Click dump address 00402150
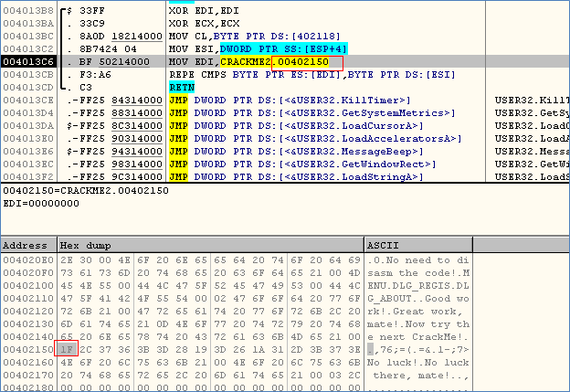 [x=26, y=349]
